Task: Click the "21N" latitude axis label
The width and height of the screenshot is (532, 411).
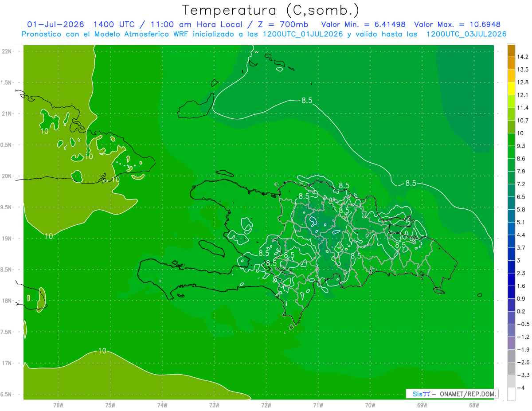Action: coord(7,114)
